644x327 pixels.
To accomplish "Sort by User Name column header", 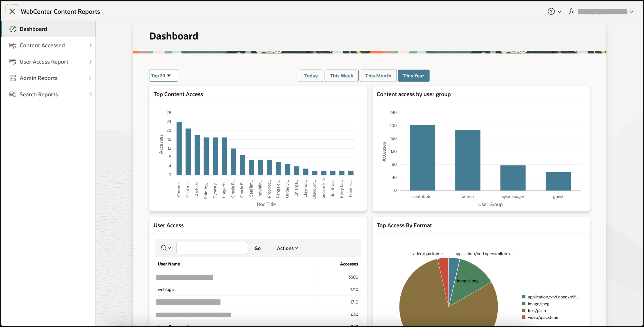I will 169,264.
